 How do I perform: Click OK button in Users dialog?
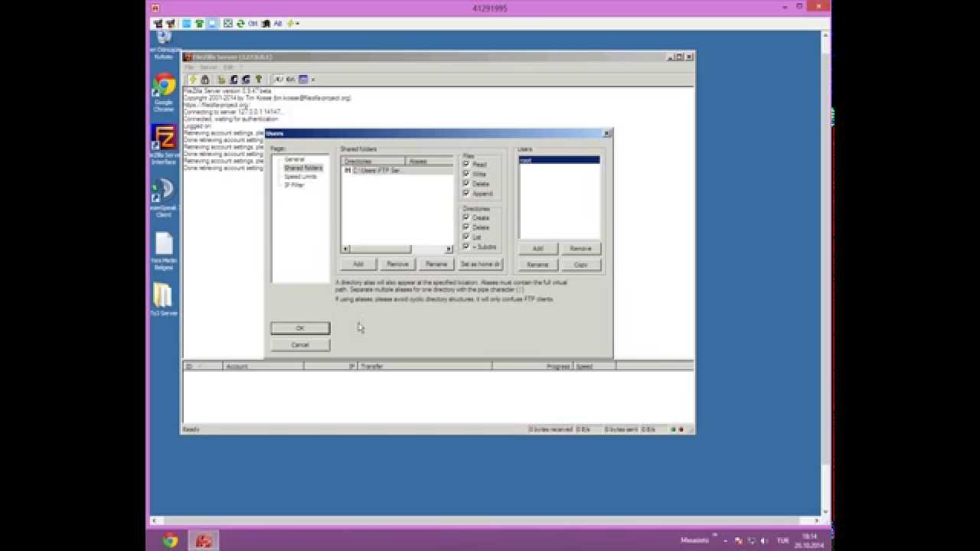pyautogui.click(x=300, y=328)
